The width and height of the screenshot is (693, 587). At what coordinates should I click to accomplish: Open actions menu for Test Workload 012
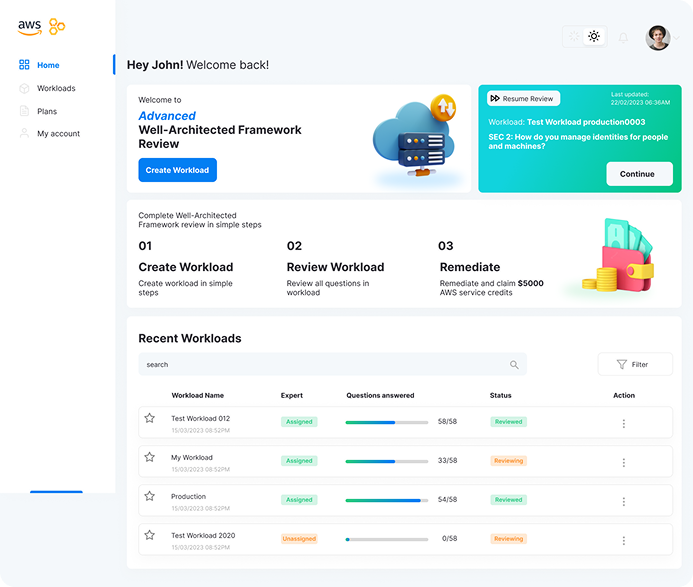624,423
